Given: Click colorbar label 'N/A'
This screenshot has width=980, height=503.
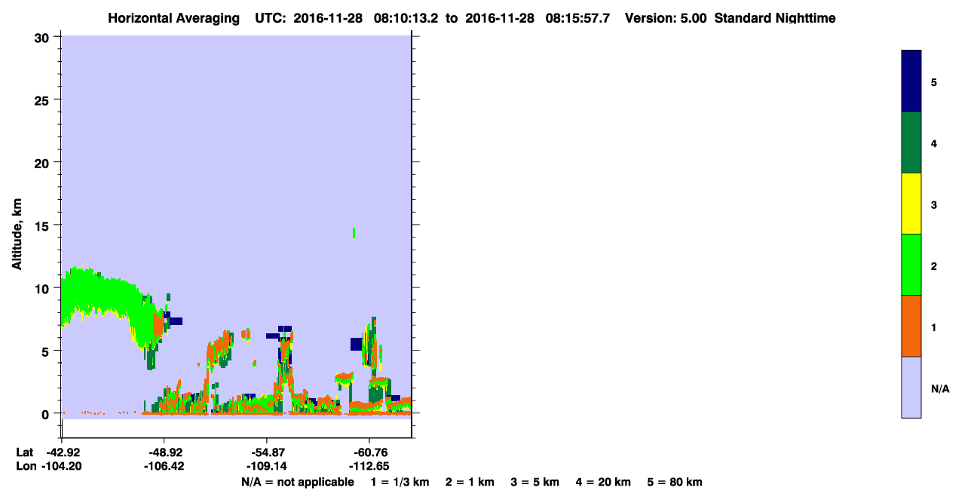Looking at the screenshot, I should click(x=939, y=388).
